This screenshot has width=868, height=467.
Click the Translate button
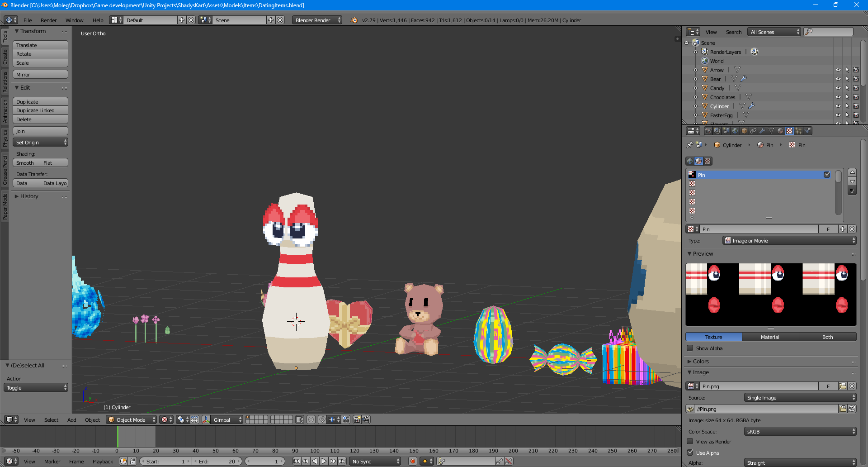40,45
